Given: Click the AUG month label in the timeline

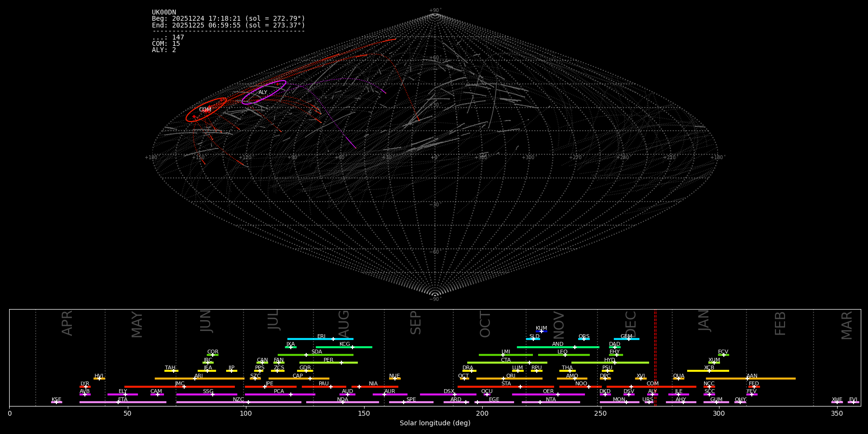Looking at the screenshot, I should (x=344, y=324).
